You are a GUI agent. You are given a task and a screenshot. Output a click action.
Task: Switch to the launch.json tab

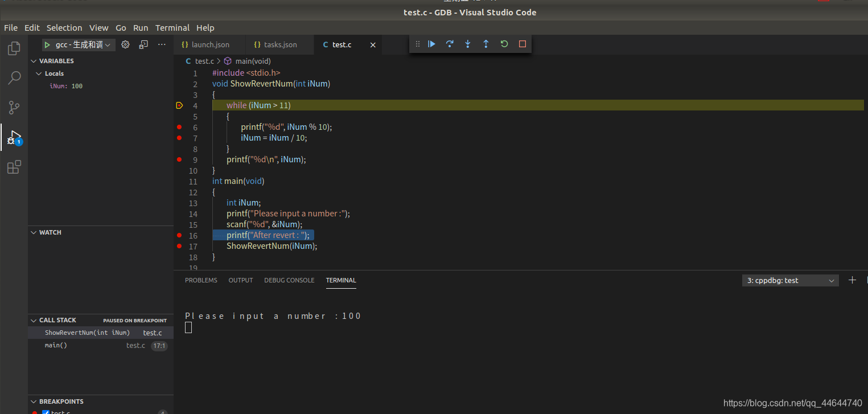click(209, 44)
